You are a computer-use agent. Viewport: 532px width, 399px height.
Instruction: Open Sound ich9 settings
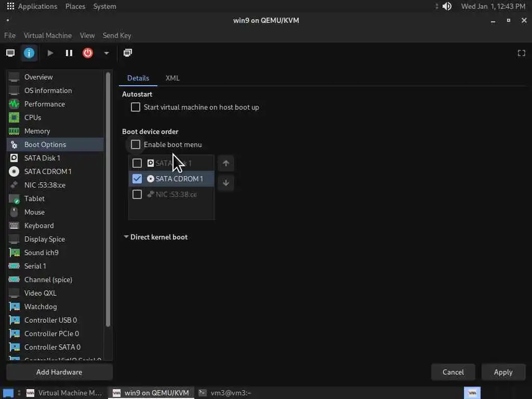click(x=55, y=253)
